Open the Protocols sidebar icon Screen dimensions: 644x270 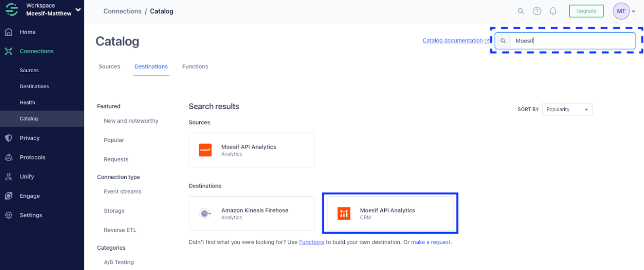point(9,157)
